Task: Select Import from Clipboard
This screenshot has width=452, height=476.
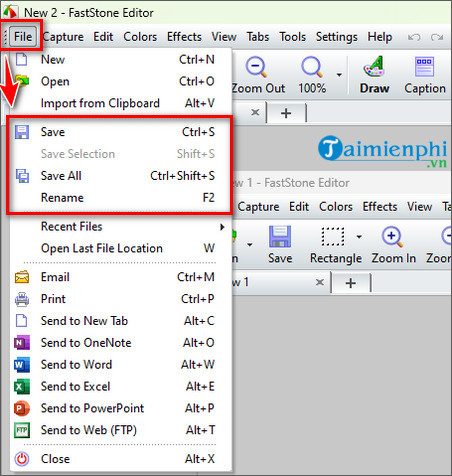Action: point(120,103)
